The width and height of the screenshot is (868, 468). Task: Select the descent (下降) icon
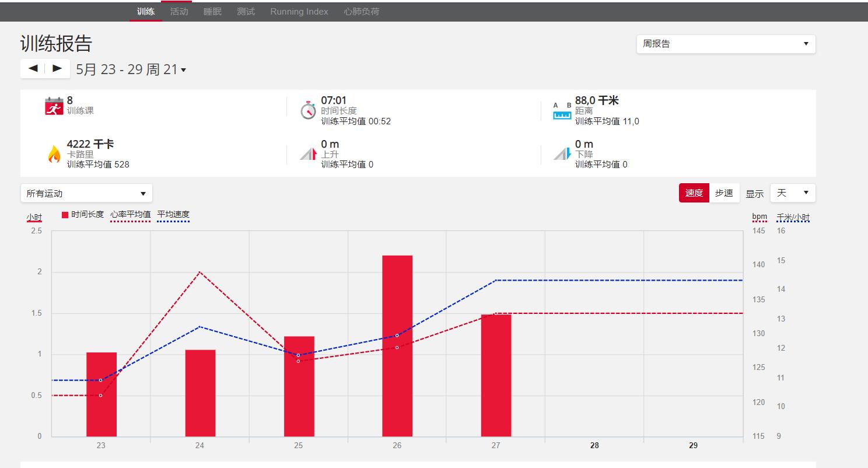tap(561, 153)
